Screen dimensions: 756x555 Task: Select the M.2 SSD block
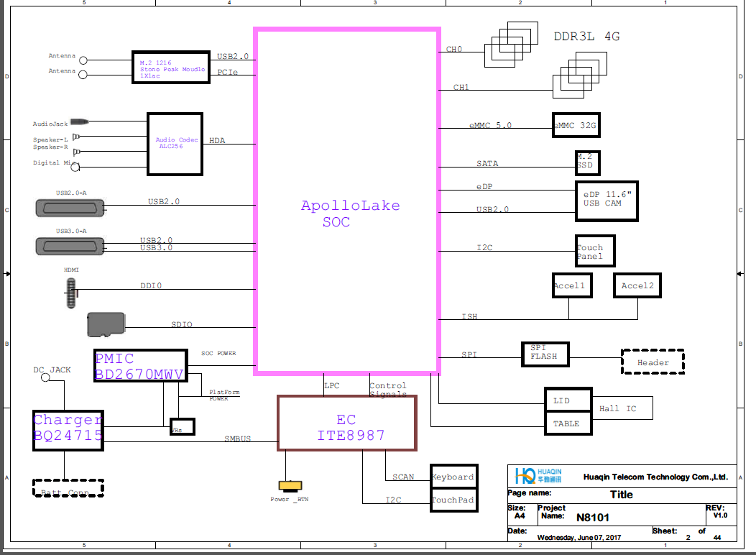[x=588, y=162]
